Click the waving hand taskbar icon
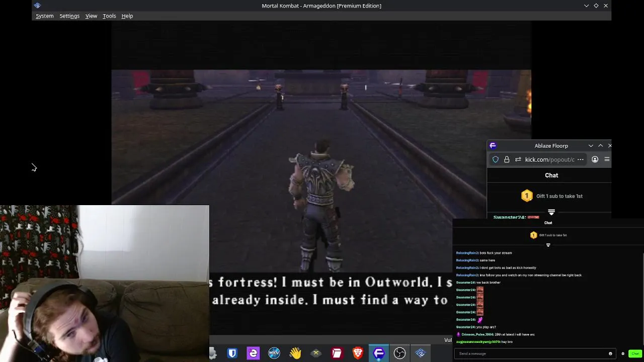Image resolution: width=644 pixels, height=362 pixels. (x=295, y=353)
